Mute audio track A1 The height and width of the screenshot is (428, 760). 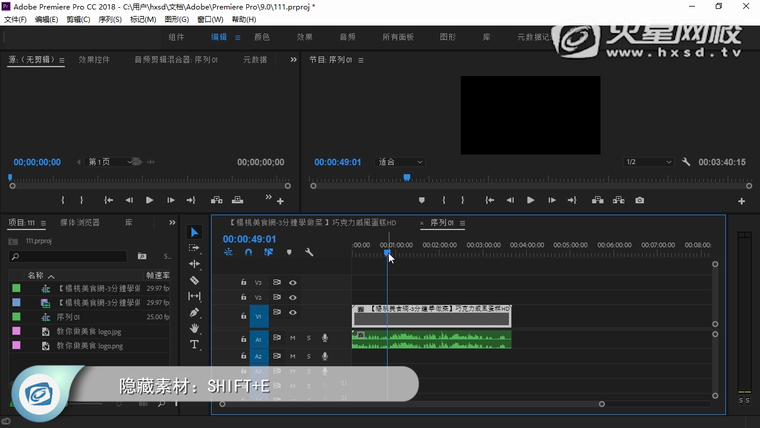click(x=292, y=339)
